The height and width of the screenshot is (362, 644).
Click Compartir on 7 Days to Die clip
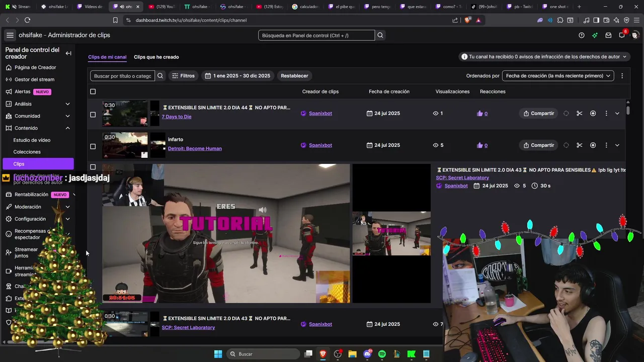coord(538,114)
